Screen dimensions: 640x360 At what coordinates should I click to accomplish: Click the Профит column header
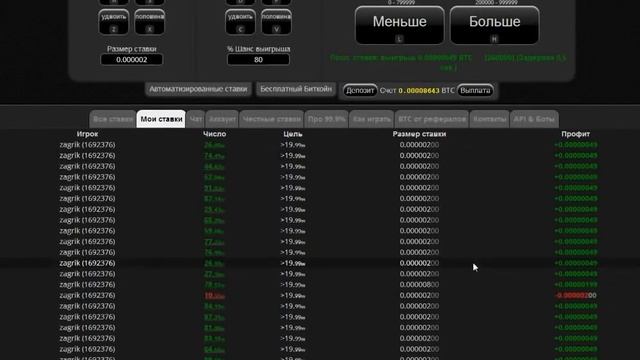[576, 134]
